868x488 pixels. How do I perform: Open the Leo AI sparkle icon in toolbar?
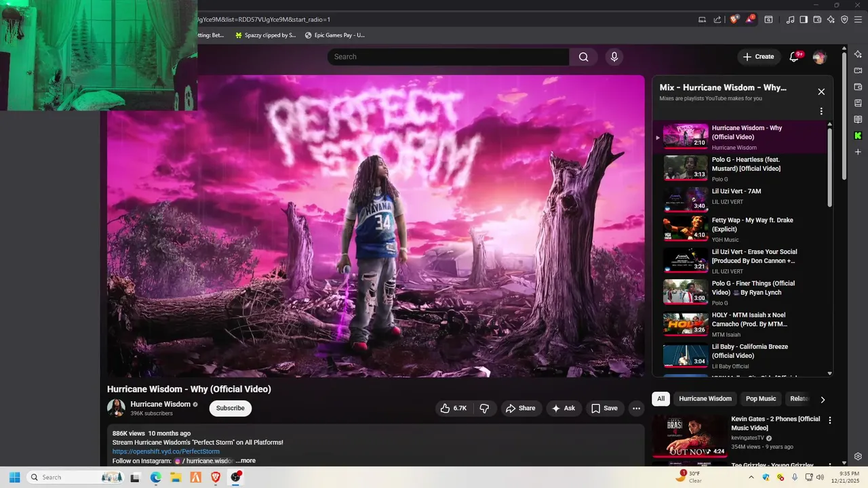pyautogui.click(x=831, y=20)
